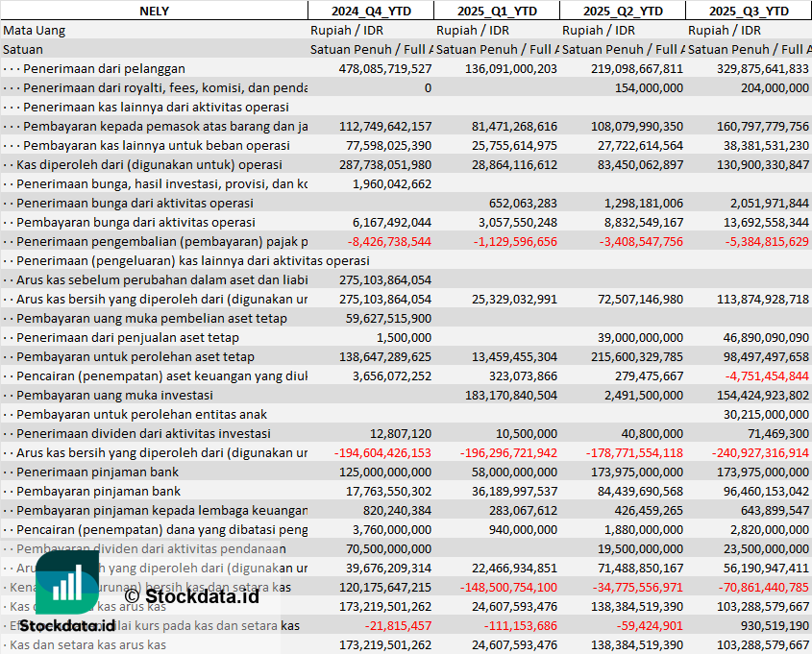This screenshot has width=812, height=654.
Task: Click Pembayaran kas lainnya untuk beban operasi label
Action: [x=157, y=145]
